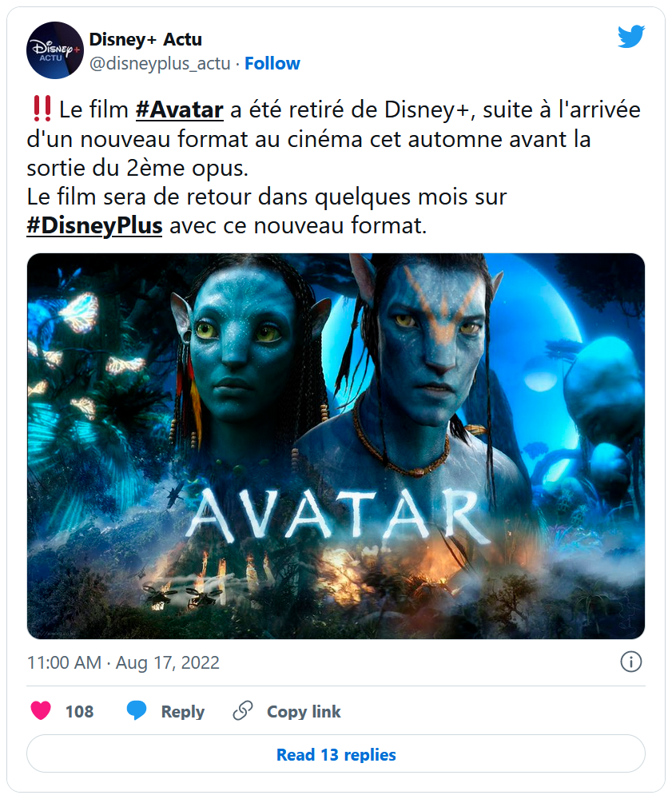The image size is (672, 799).
Task: Click the 11:00 AM Aug 17, 2022 timestamp
Action: (x=123, y=662)
